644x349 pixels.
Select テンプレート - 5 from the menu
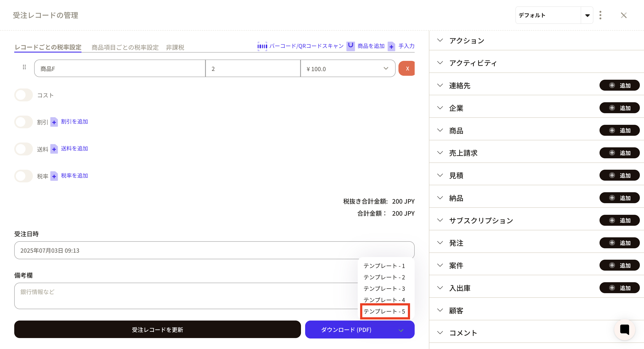coord(384,311)
